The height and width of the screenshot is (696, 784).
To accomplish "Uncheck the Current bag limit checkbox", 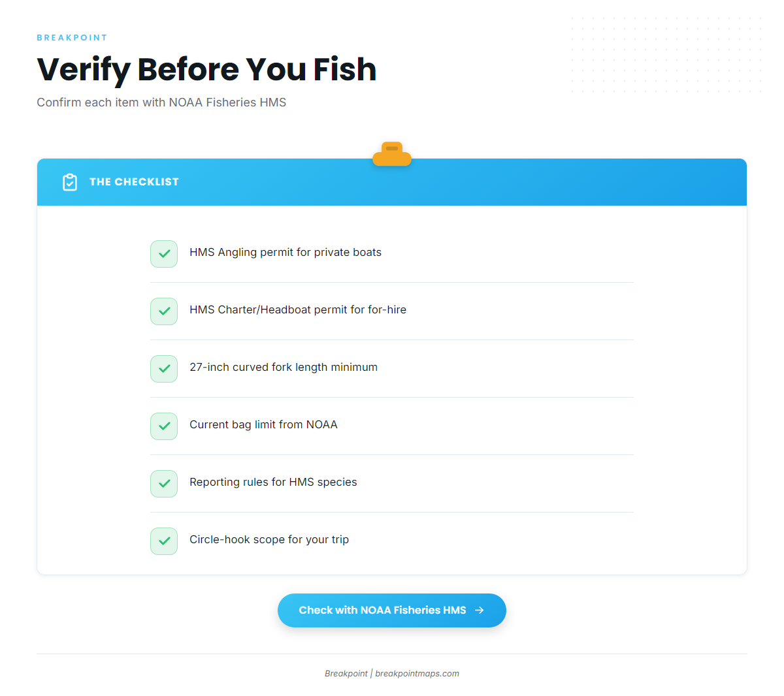I will pyautogui.click(x=164, y=426).
